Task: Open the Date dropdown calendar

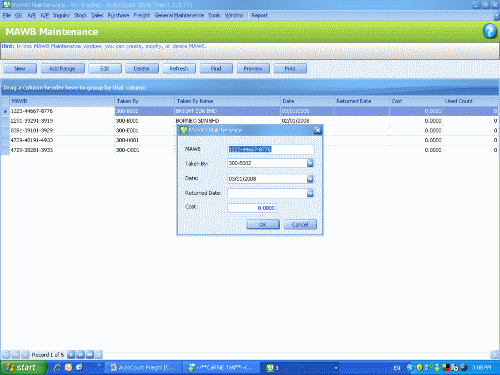Action: pos(310,179)
